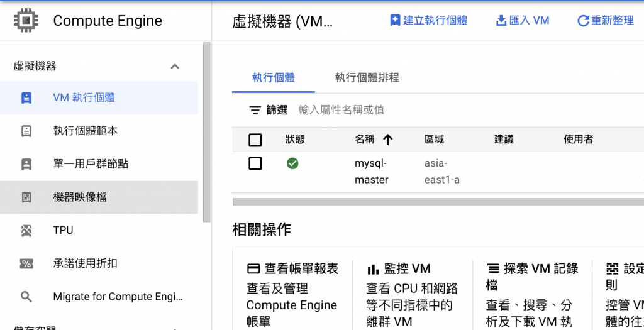Click the filter lines icon next to 篩選
Viewport: 644px width, 330px height.
click(x=255, y=111)
